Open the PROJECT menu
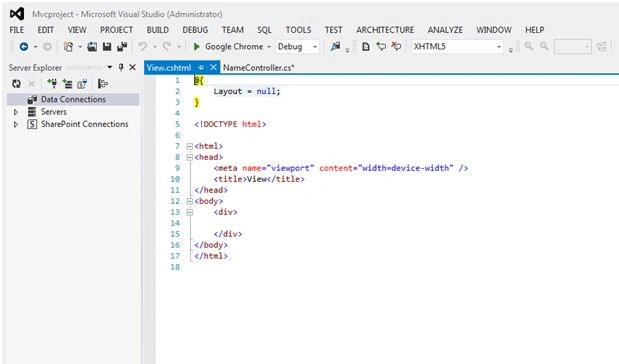619x364 pixels. click(x=116, y=30)
